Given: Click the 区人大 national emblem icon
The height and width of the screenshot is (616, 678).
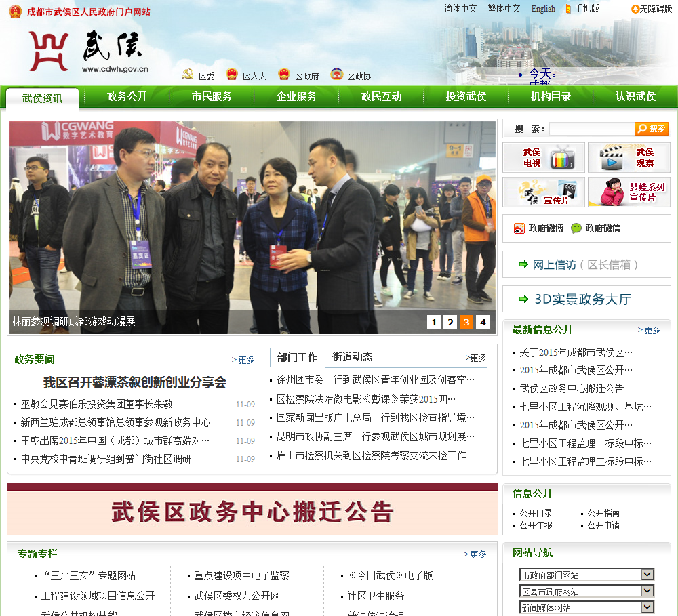Looking at the screenshot, I should (232, 75).
